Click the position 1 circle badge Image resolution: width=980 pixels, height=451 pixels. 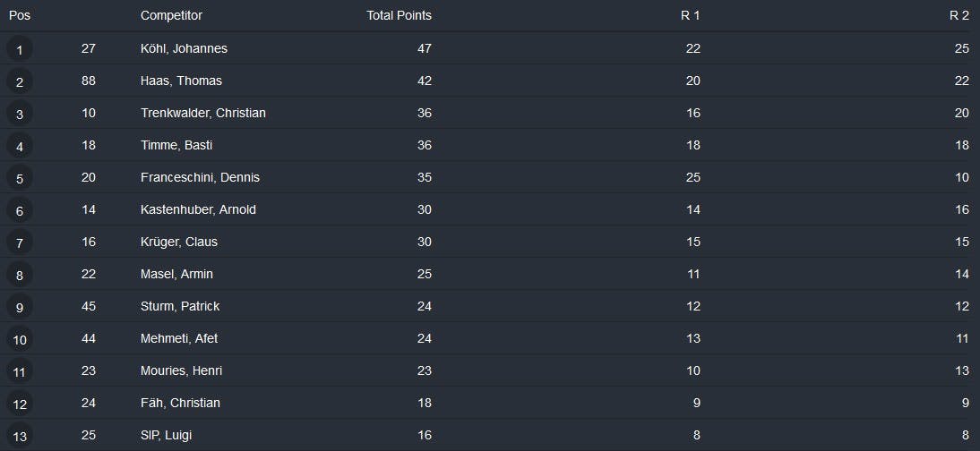[x=20, y=49]
